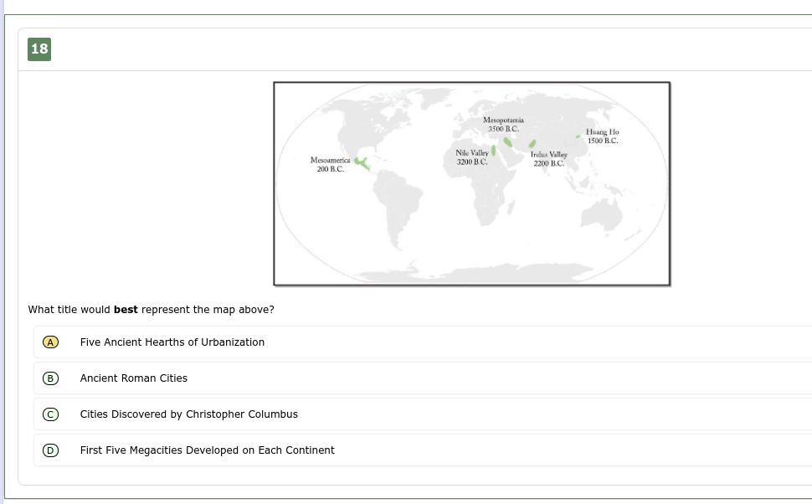
Task: Choose 'First Five Megacities Developed' answer row
Action: [207, 450]
